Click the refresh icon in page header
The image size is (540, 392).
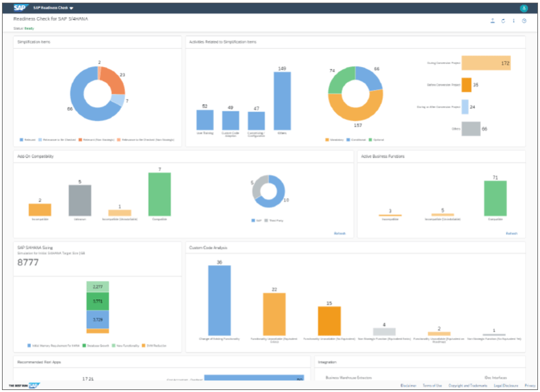tap(503, 21)
